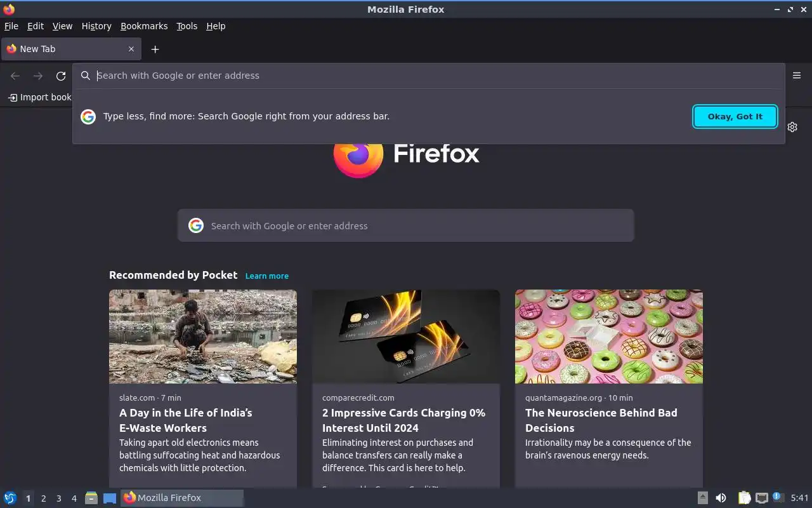The width and height of the screenshot is (812, 508).
Task: Click the comparecredit.com source text
Action: click(x=358, y=398)
